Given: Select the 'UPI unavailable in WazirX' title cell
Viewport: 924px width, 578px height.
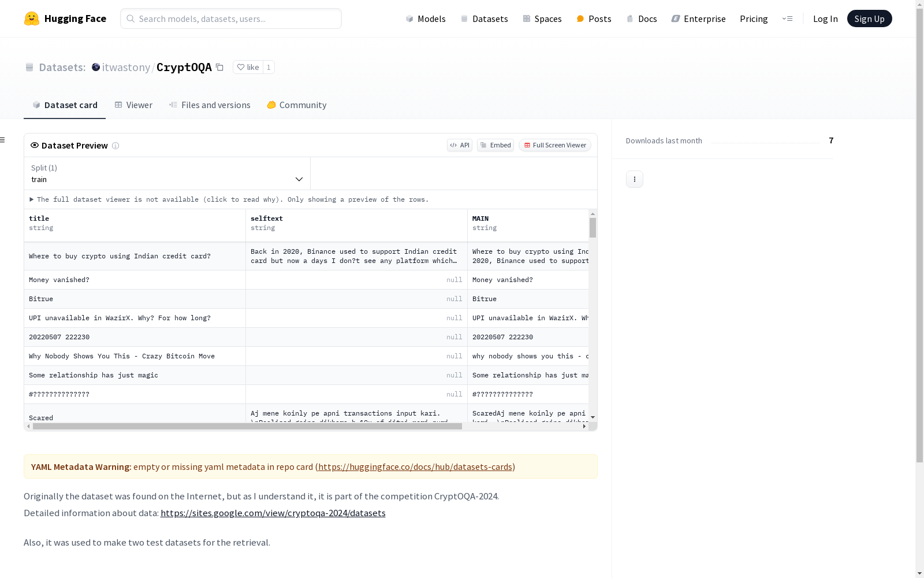Looking at the screenshot, I should pos(135,318).
